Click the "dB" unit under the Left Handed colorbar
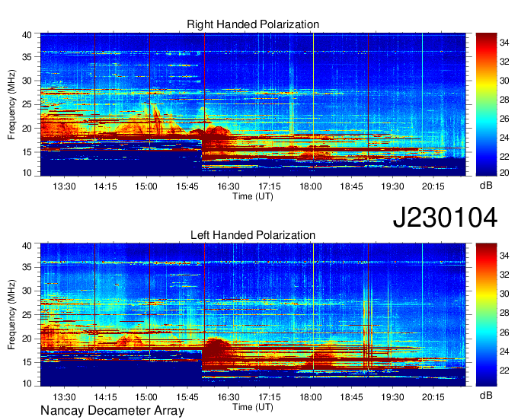 (x=486, y=395)
